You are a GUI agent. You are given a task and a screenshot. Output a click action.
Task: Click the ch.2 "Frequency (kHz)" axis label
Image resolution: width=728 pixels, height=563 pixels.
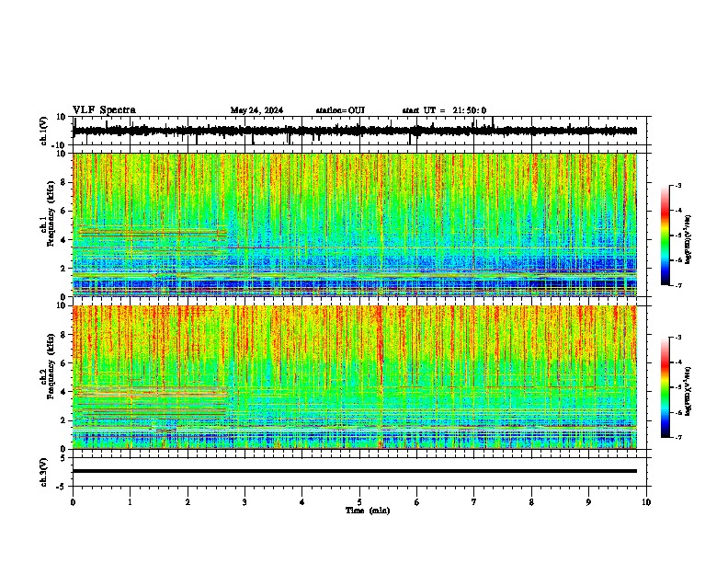click(x=51, y=366)
